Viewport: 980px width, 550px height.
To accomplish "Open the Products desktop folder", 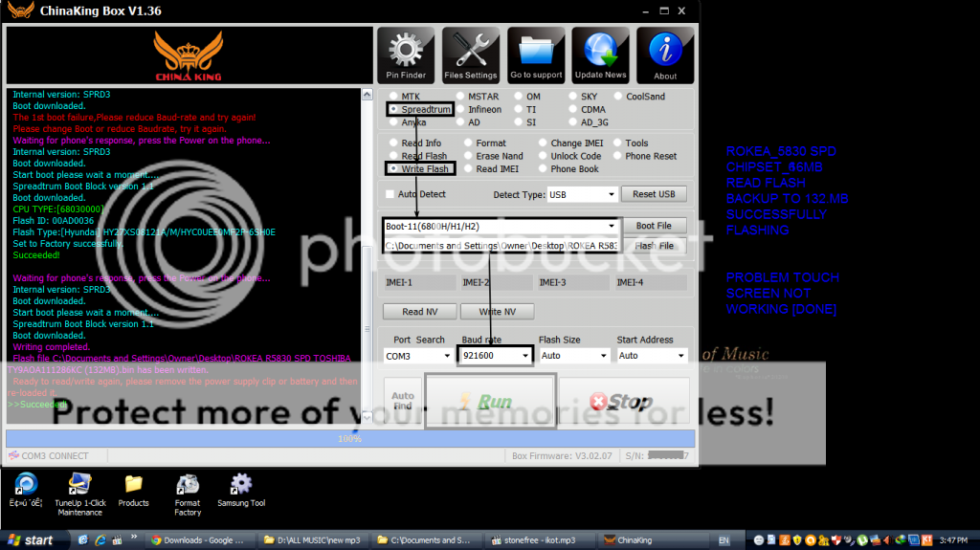I will pyautogui.click(x=133, y=491).
